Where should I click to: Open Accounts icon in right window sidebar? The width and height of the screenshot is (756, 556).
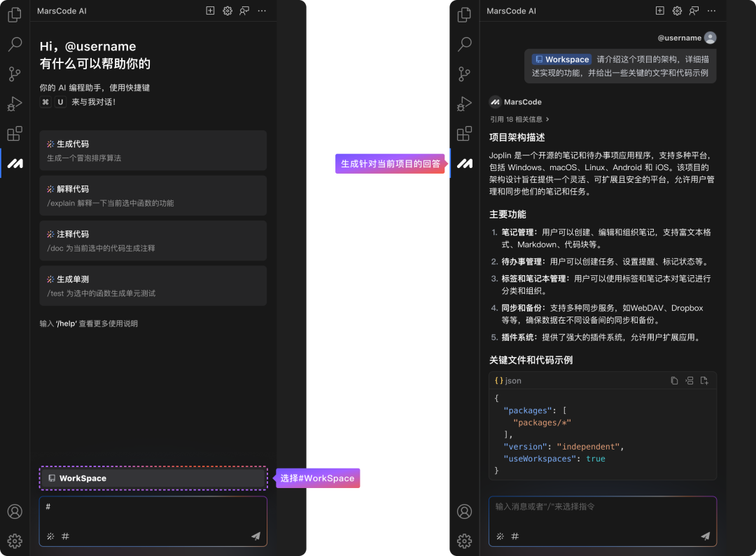coord(464,512)
